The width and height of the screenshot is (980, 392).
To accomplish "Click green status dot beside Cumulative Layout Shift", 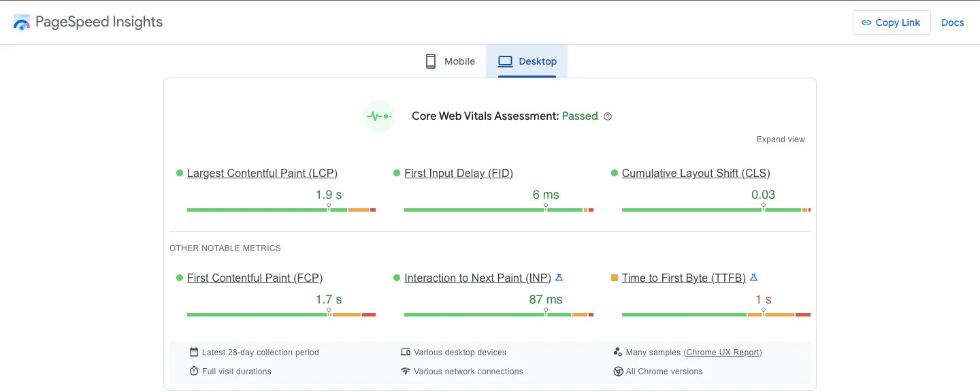I will [615, 174].
